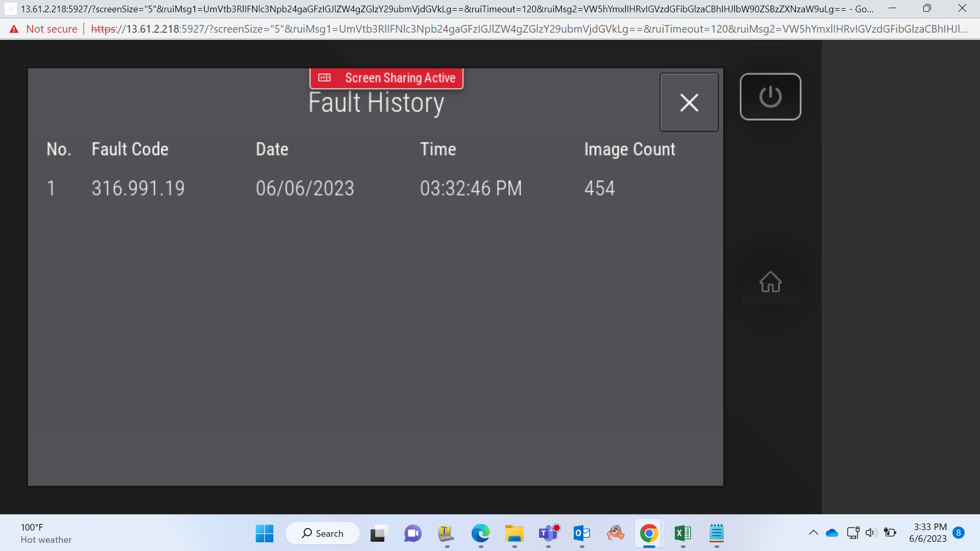Open Task View from taskbar
This screenshot has width=980, height=551.
379,534
